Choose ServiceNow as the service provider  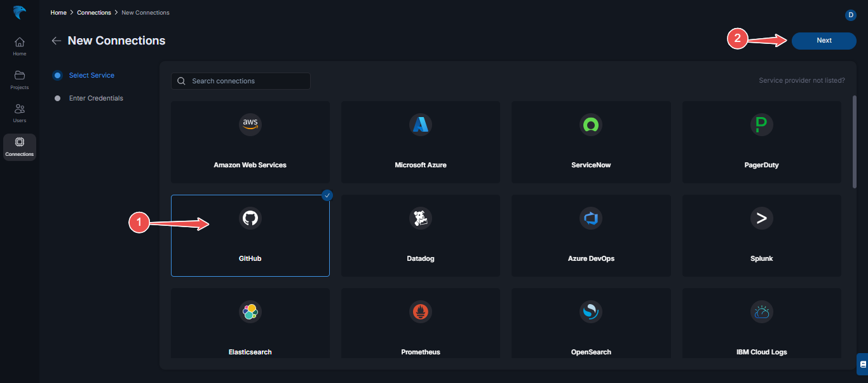(590, 141)
